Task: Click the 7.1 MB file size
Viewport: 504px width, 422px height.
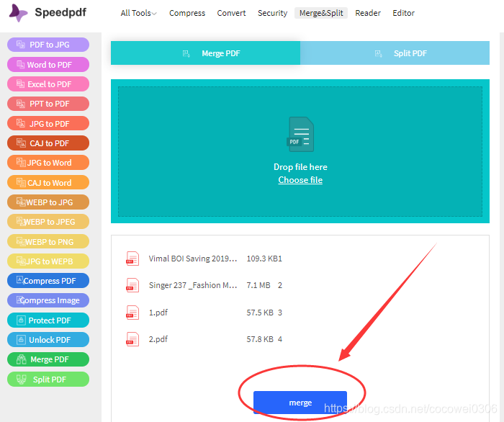Action: point(258,285)
